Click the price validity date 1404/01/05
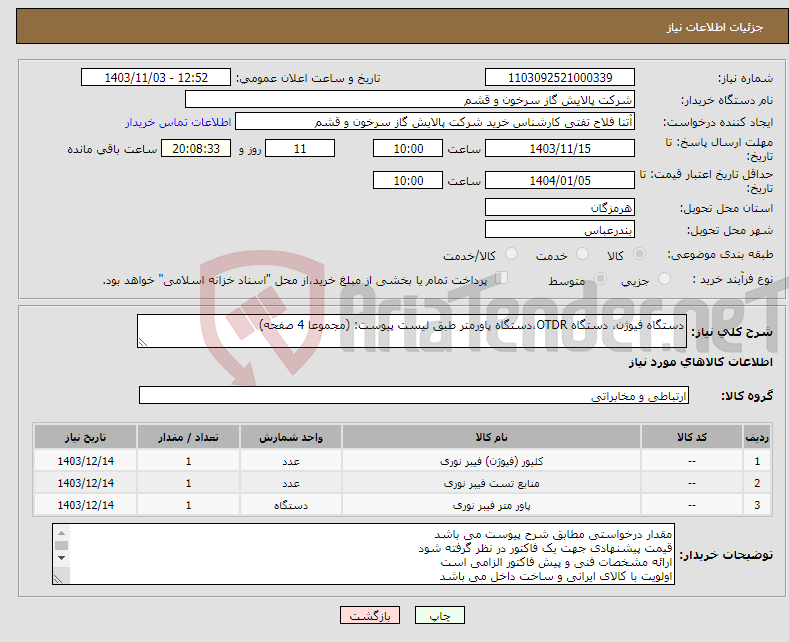The width and height of the screenshot is (789, 642). (x=560, y=180)
